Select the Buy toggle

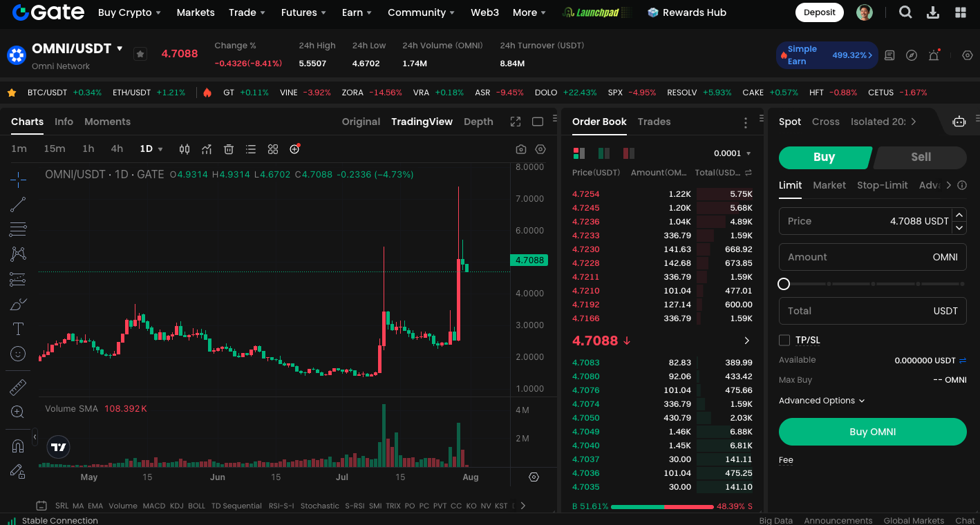[824, 157]
